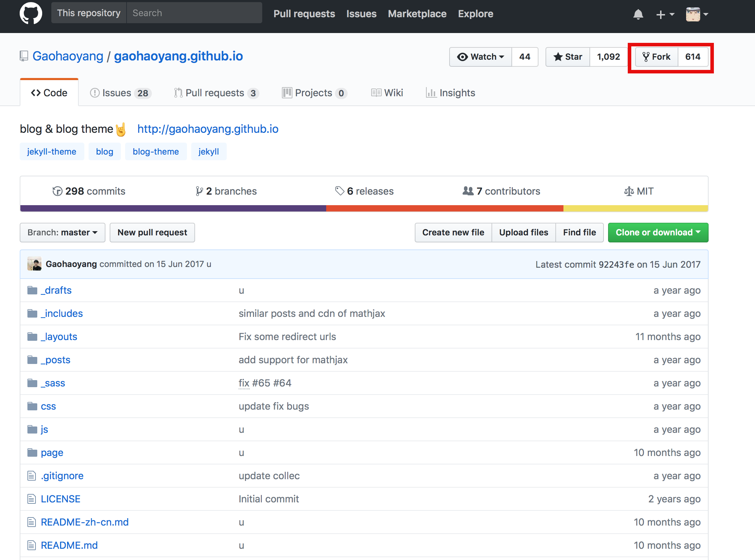The width and height of the screenshot is (755, 560).
Task: Click the LICENSE file icon
Action: click(32, 499)
